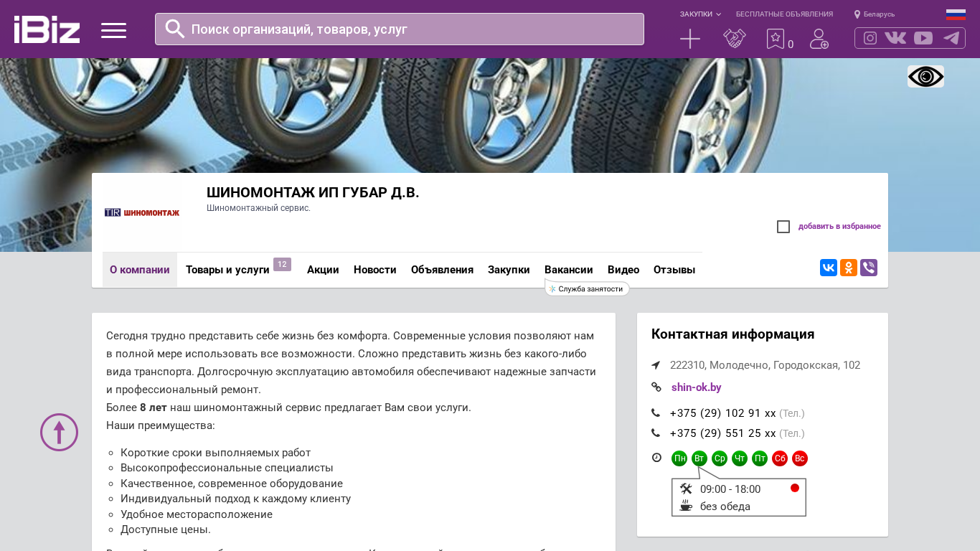The width and height of the screenshot is (980, 551).
Task: Click the plus add icon in header
Action: [x=690, y=39]
